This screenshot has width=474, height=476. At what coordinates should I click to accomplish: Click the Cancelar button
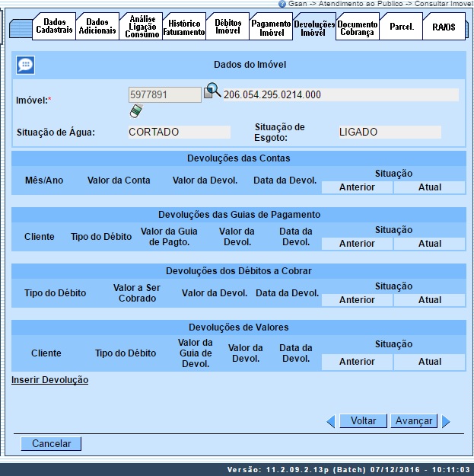[x=51, y=443]
